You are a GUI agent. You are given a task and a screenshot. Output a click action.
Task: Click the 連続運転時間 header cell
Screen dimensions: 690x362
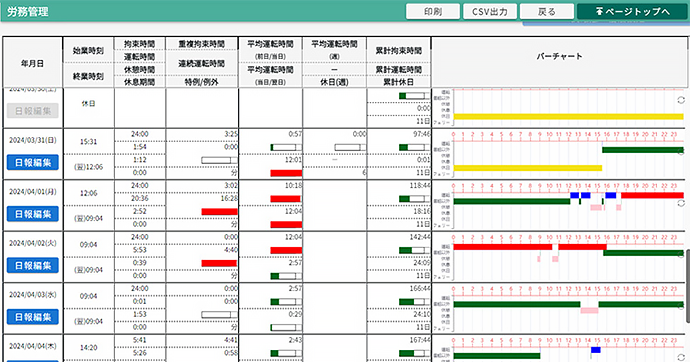tap(202, 63)
